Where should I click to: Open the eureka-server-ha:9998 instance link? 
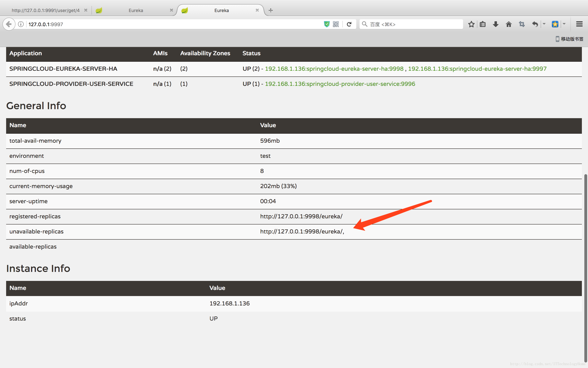[334, 69]
